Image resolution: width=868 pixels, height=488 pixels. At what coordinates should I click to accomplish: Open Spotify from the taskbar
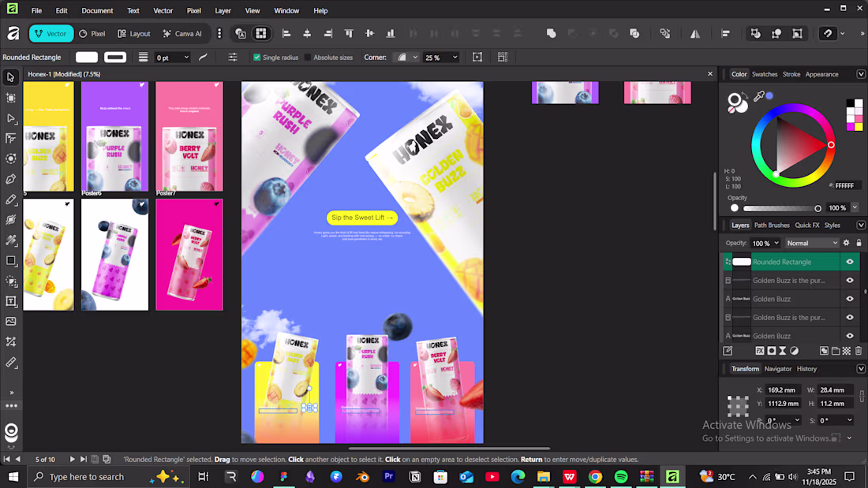621,476
